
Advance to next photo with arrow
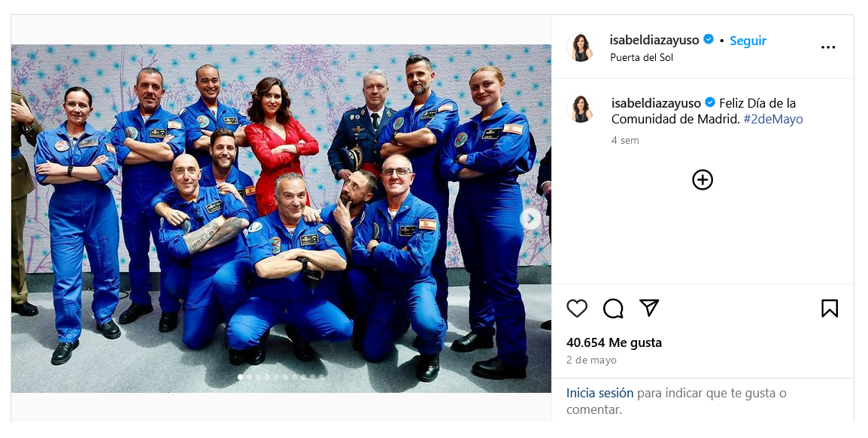(530, 219)
